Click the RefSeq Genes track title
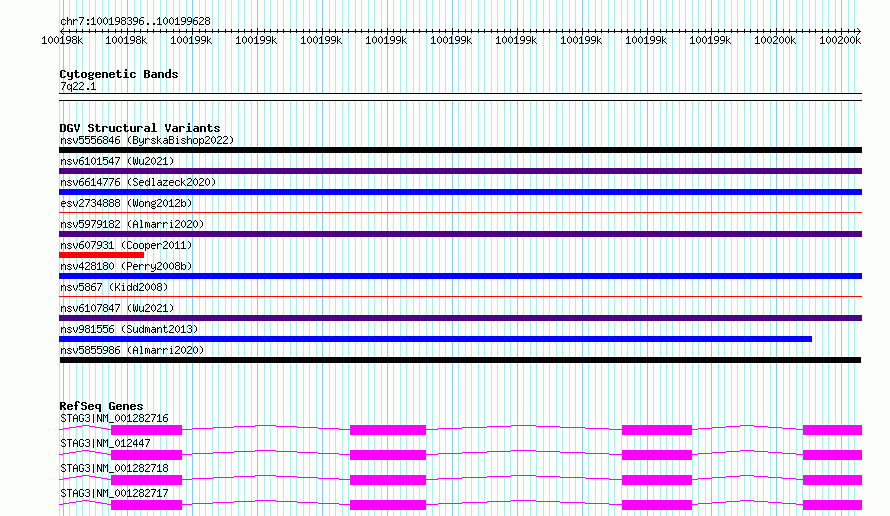Screen dimensions: 890x516 (x=101, y=406)
